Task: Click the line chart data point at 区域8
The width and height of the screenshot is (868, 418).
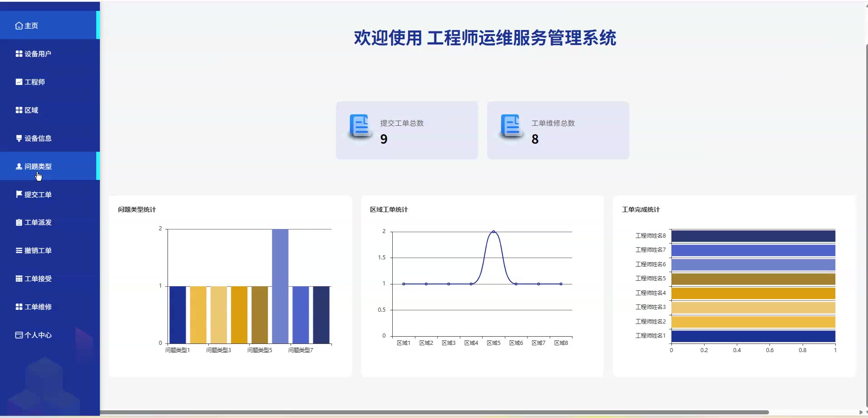Action: point(561,284)
